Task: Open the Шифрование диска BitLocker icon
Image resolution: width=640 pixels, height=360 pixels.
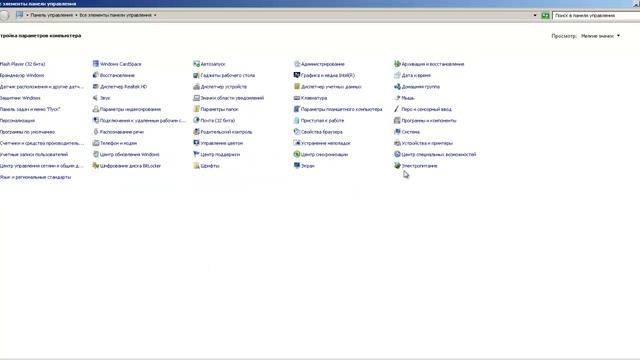Action: [x=96, y=166]
